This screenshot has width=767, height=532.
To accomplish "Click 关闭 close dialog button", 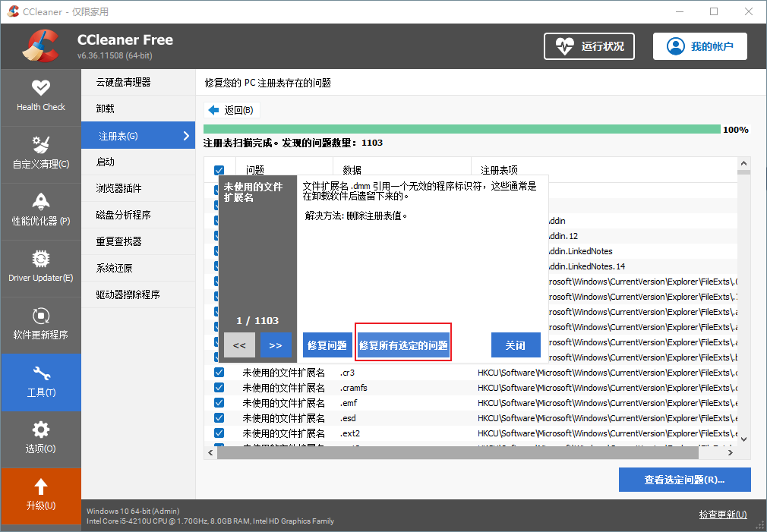I will coord(516,345).
